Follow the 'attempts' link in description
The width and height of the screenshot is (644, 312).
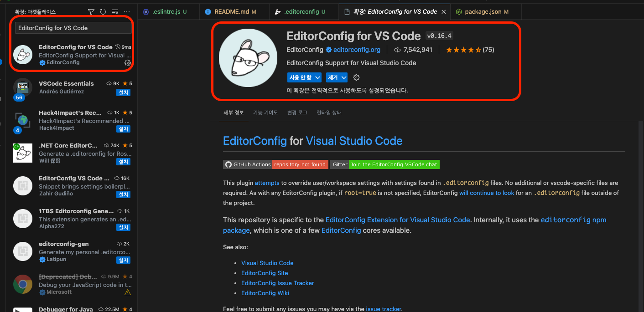[x=267, y=183]
